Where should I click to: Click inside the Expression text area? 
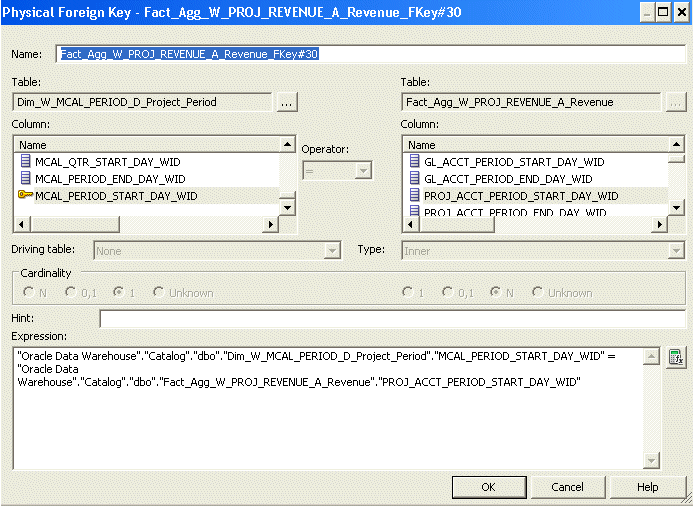click(328, 408)
